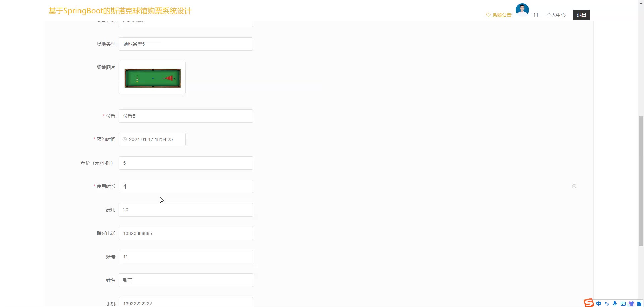Click the 场地类型 input field
The width and height of the screenshot is (644, 307).
[x=185, y=44]
